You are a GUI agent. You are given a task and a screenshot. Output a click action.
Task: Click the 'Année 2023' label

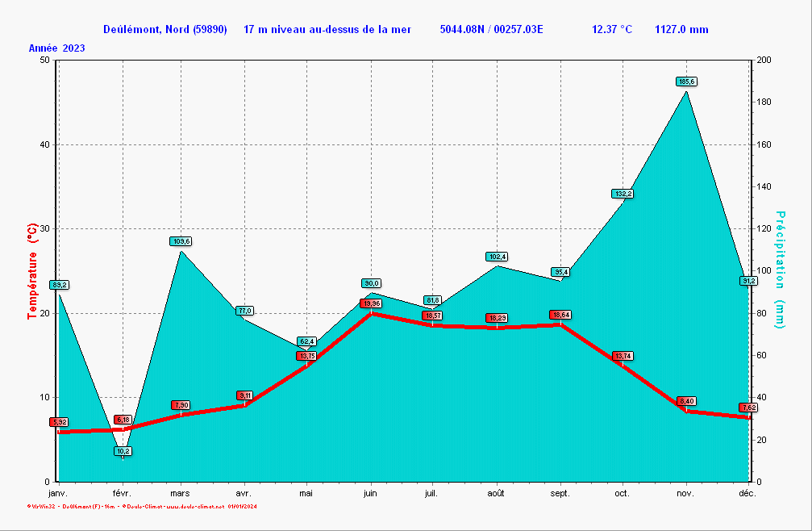click(x=57, y=48)
